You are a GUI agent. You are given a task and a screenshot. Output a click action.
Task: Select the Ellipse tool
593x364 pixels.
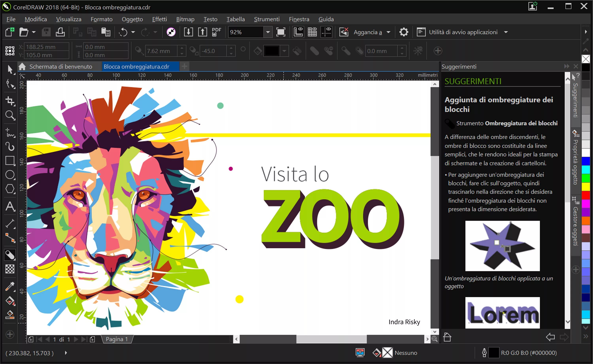pos(10,175)
